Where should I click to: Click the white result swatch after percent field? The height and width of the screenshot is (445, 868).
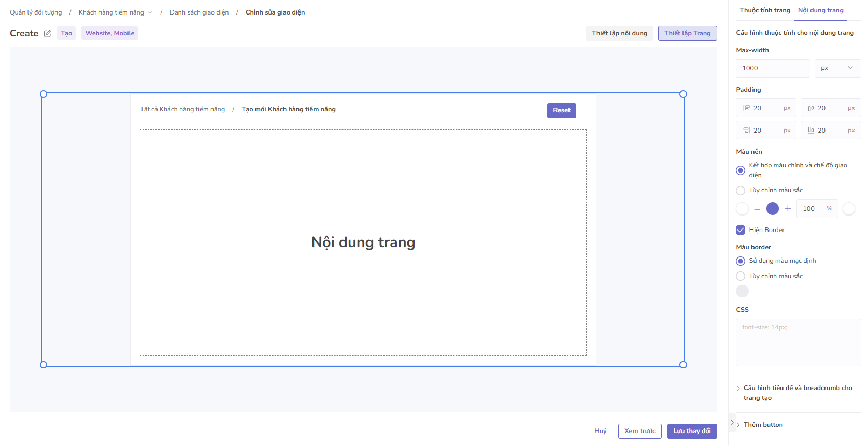point(849,209)
